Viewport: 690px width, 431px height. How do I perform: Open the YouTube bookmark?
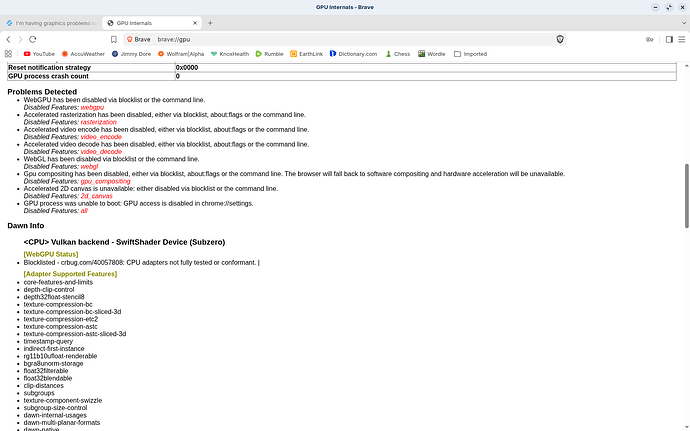point(39,54)
